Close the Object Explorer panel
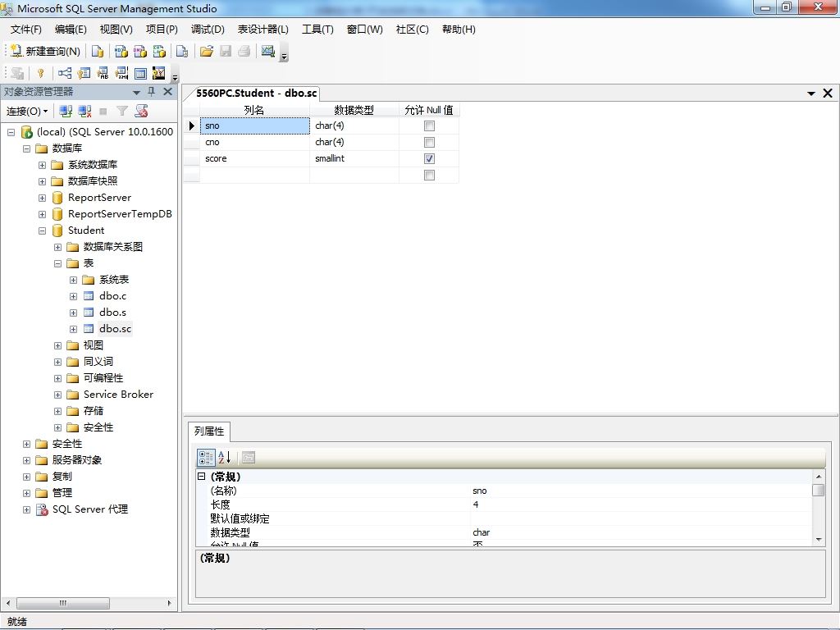 [167, 92]
